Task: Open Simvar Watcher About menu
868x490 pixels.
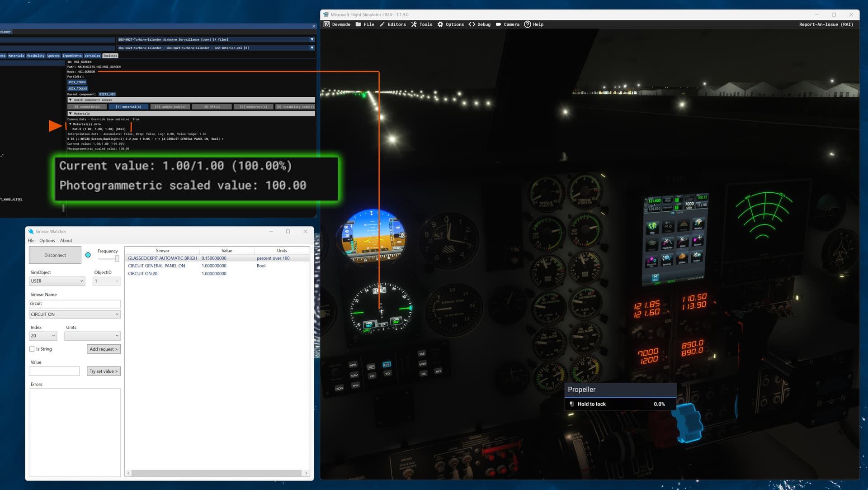Action: click(x=66, y=241)
